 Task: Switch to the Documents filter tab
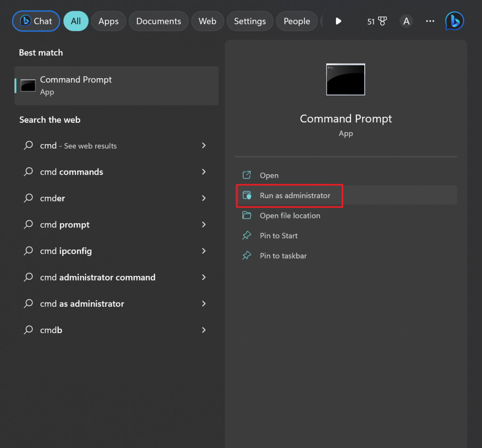point(159,21)
